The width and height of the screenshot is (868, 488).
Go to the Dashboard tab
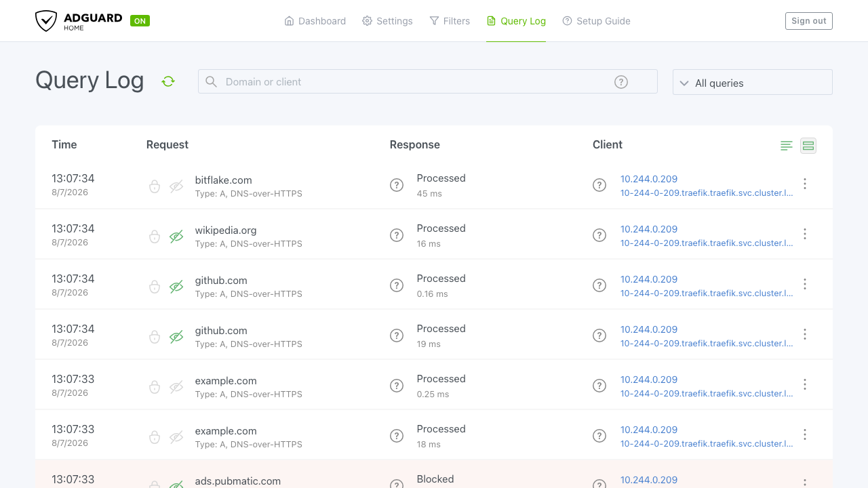tap(315, 21)
